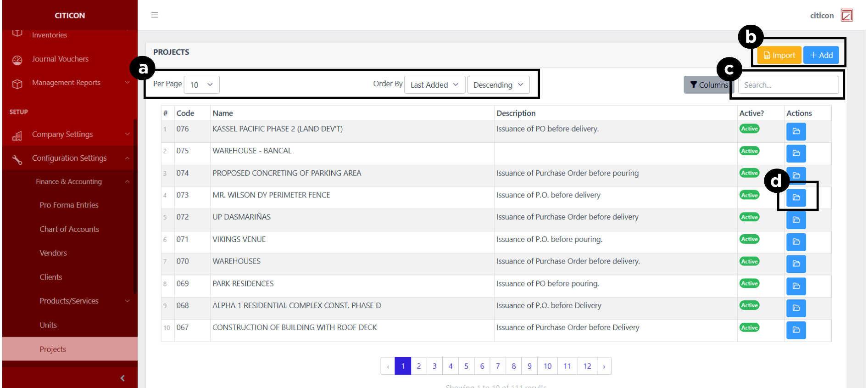Screen dimensions: 868x388
Task: Open the Descending sort direction dropdown
Action: 498,85
